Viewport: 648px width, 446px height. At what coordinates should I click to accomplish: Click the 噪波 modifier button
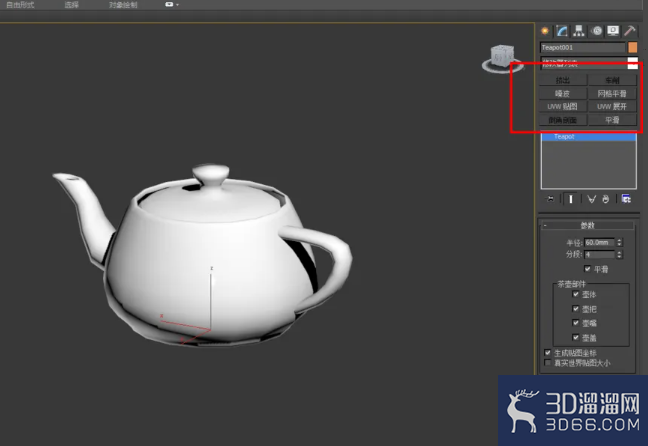(x=562, y=93)
